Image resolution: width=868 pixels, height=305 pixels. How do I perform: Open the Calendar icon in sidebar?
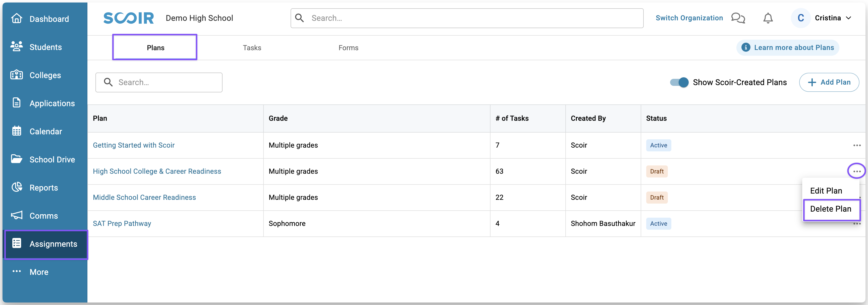click(x=17, y=131)
